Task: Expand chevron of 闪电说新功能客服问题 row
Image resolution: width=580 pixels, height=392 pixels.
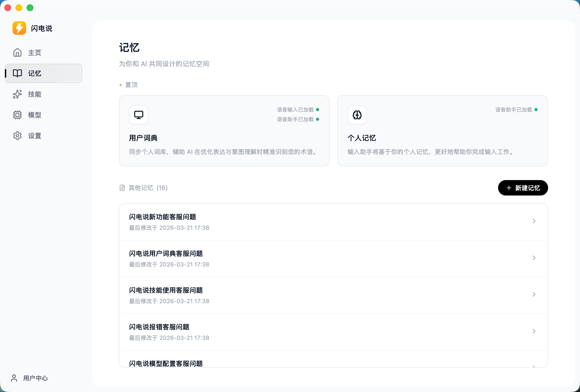Action: click(534, 221)
